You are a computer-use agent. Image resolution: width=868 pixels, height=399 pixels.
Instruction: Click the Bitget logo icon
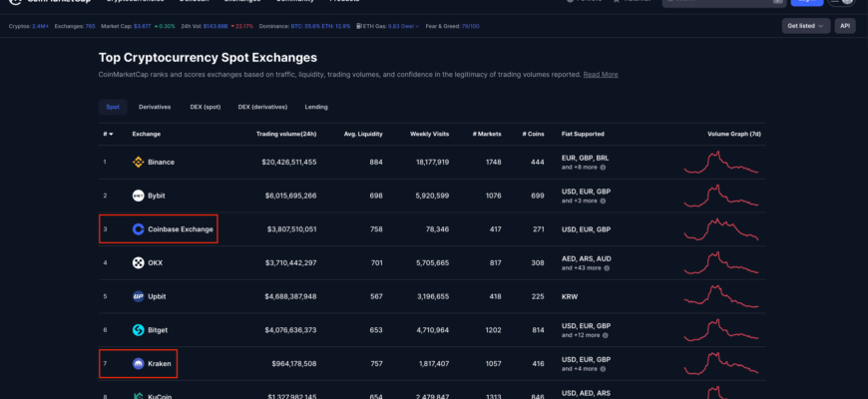(x=139, y=330)
